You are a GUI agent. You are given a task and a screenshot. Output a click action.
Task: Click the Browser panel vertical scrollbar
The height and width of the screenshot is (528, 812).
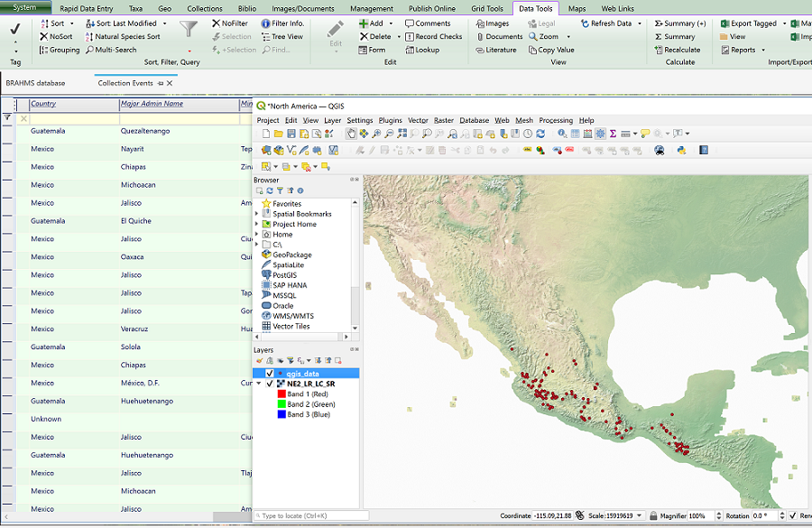click(355, 264)
